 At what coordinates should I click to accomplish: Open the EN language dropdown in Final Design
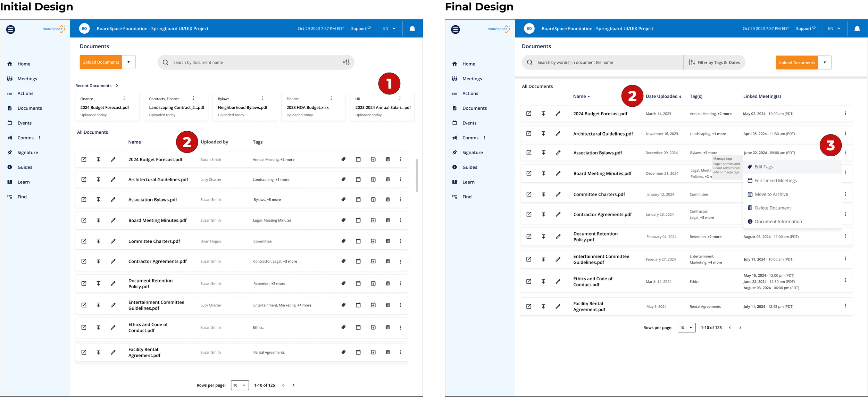(834, 28)
